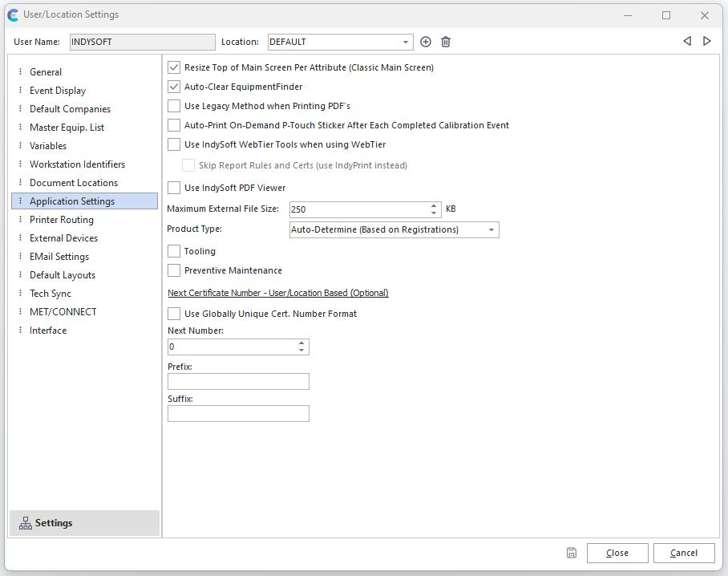Click the Close button

click(617, 553)
